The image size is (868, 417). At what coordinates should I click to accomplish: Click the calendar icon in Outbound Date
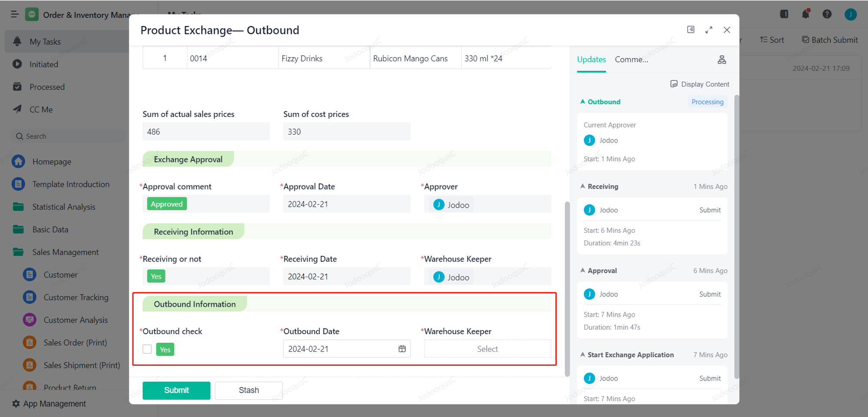(402, 349)
